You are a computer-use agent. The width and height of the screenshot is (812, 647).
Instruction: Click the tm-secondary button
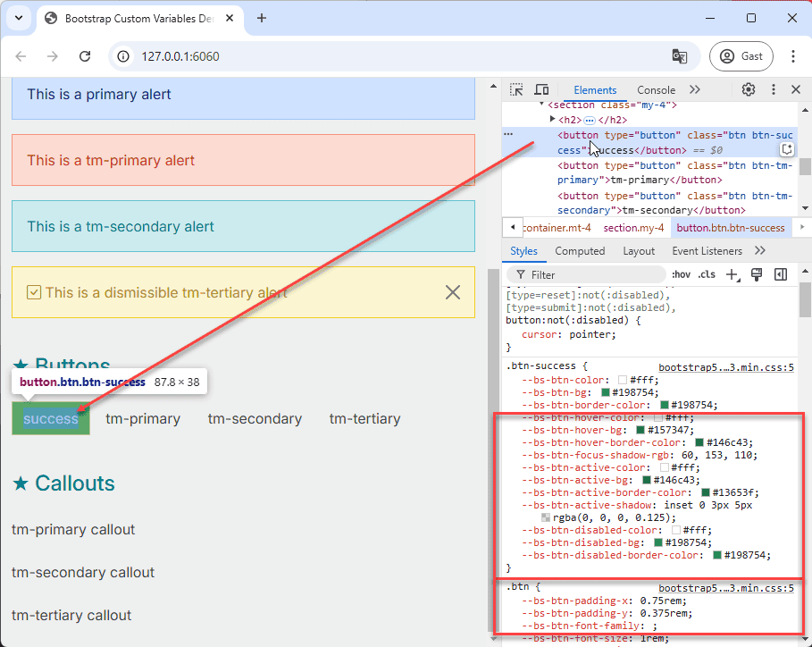[255, 418]
